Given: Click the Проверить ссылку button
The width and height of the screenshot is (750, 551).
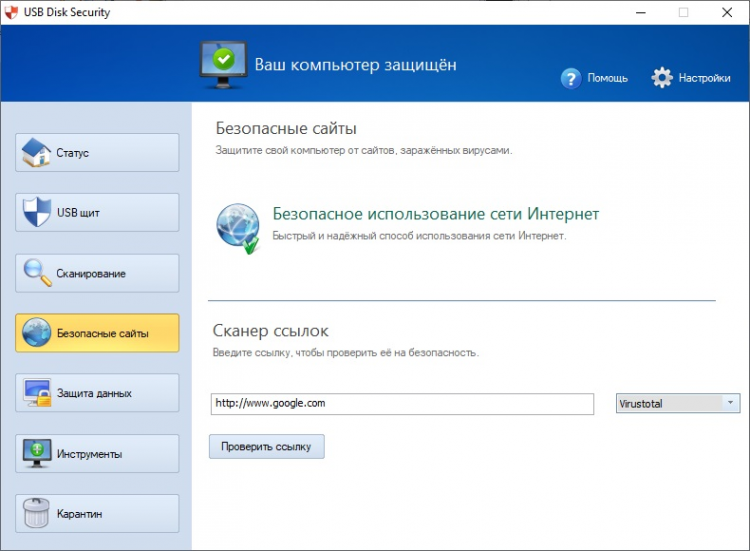Looking at the screenshot, I should [266, 446].
